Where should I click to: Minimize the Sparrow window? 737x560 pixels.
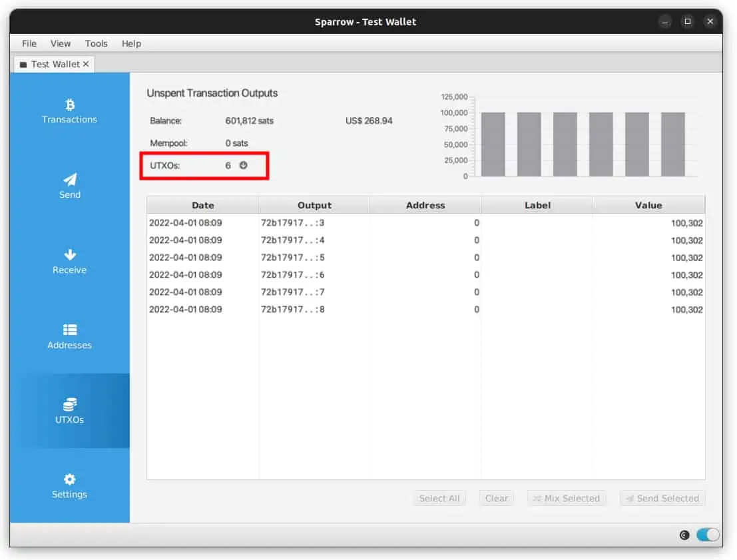[x=664, y=21]
